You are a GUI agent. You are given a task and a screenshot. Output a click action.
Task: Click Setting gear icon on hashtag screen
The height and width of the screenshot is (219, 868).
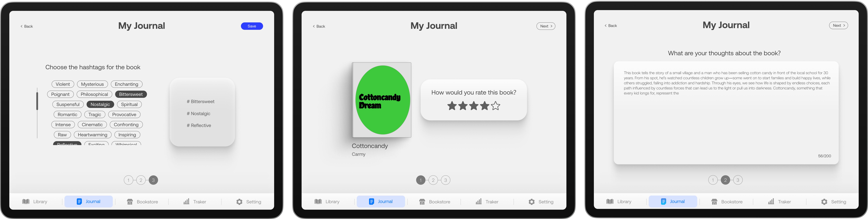(239, 201)
